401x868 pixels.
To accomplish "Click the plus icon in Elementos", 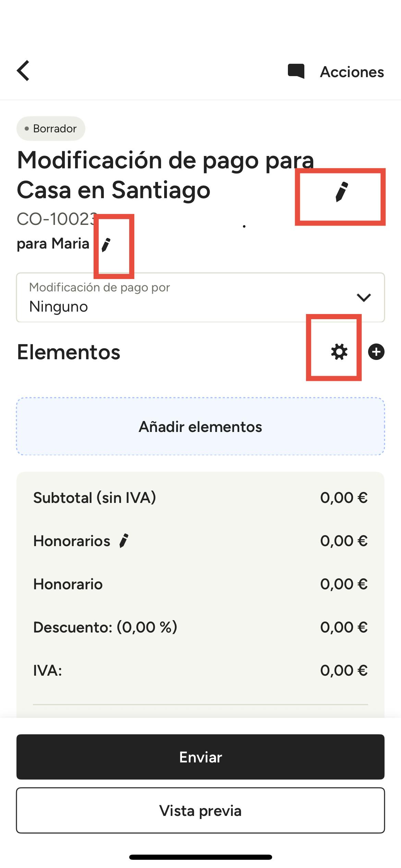I will [376, 352].
